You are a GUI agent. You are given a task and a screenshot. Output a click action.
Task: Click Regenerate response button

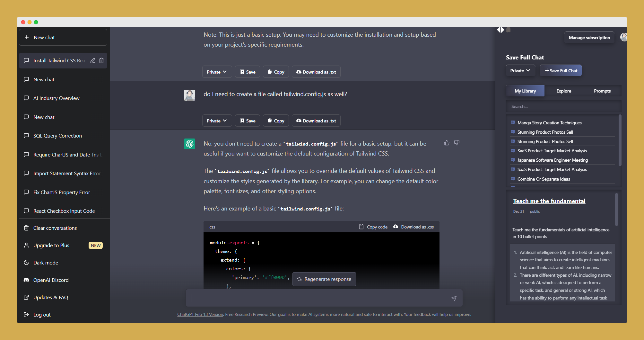324,279
